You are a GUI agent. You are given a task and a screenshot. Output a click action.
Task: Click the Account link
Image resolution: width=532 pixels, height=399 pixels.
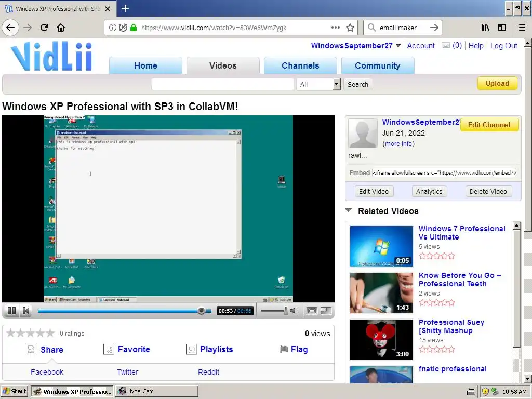click(x=421, y=46)
